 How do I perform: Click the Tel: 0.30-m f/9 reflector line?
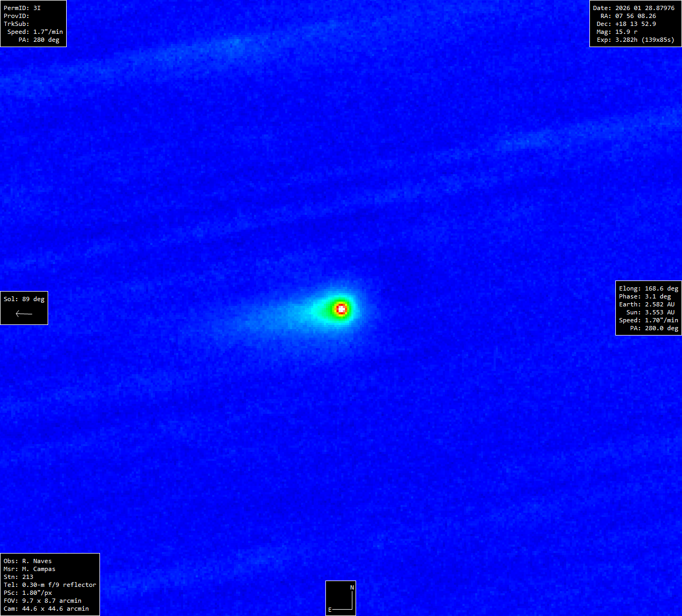pyautogui.click(x=50, y=585)
